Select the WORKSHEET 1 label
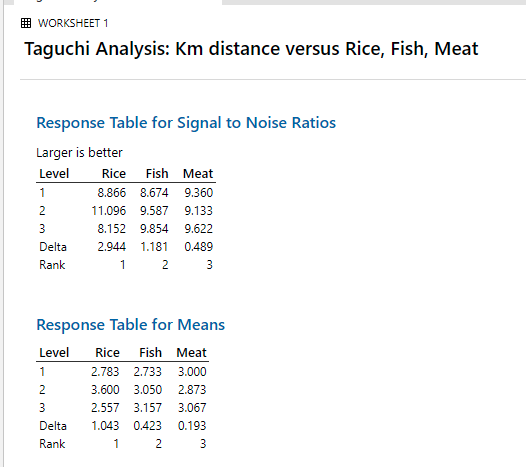The image size is (526, 467). [x=73, y=23]
